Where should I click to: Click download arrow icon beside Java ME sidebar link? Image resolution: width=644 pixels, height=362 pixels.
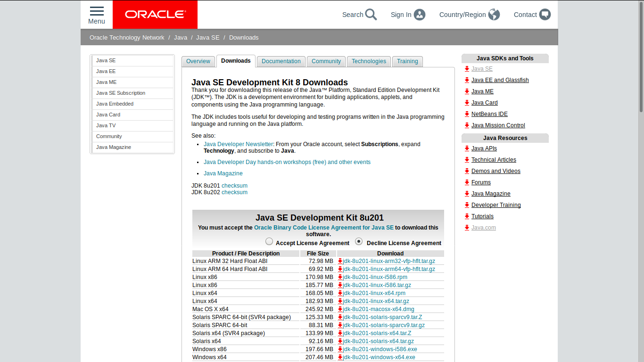pos(467,91)
